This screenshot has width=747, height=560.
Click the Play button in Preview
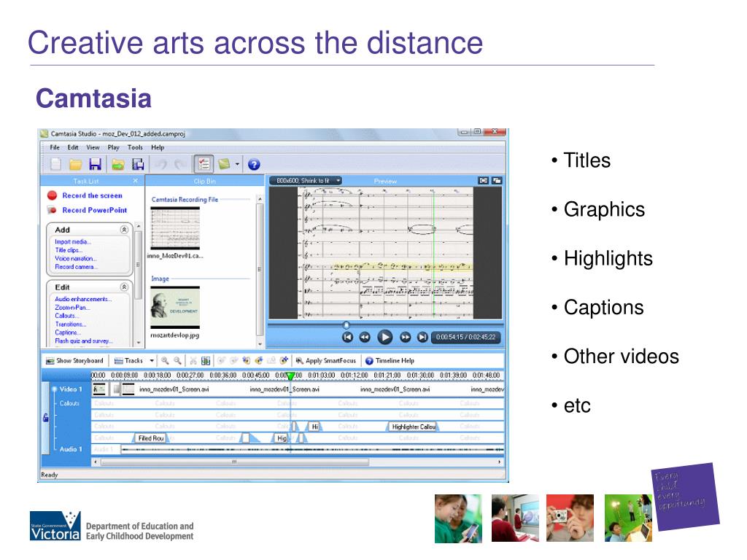point(384,337)
